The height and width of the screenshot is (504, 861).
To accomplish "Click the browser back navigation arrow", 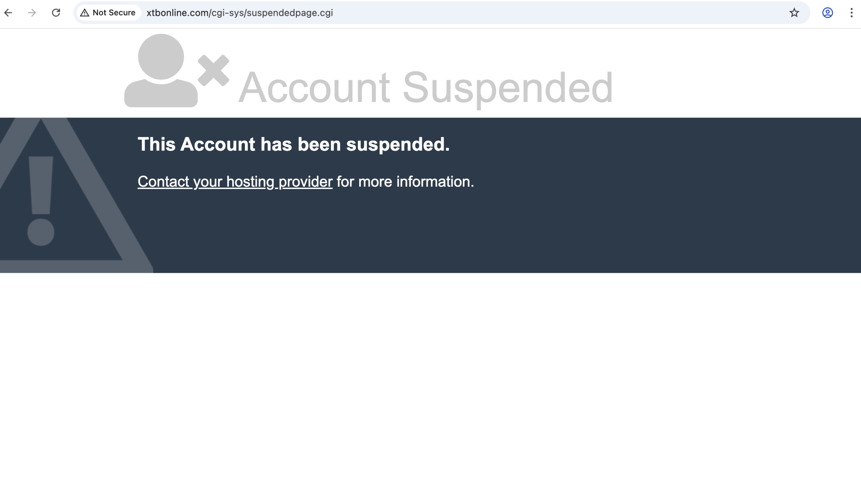I will [8, 13].
